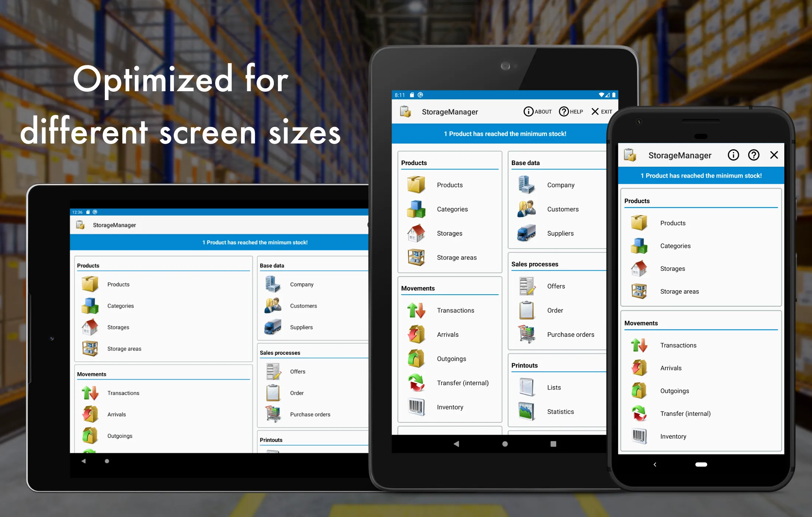Click the ABOUT button
Screen dimensions: 812x517
536,111
